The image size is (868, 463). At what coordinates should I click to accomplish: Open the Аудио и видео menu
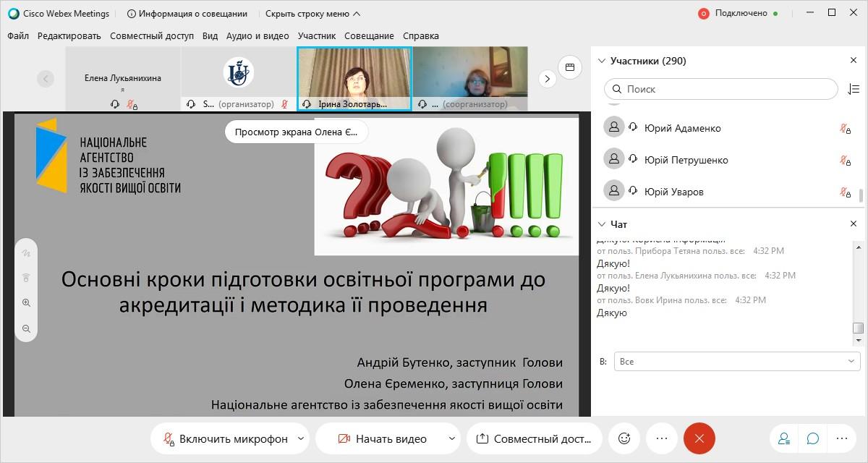tap(257, 35)
